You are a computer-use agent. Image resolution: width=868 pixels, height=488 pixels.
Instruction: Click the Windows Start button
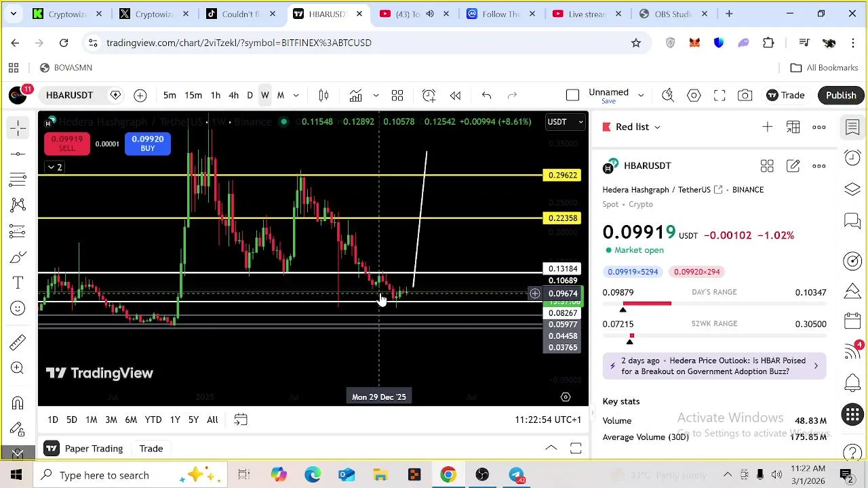[x=16, y=475]
